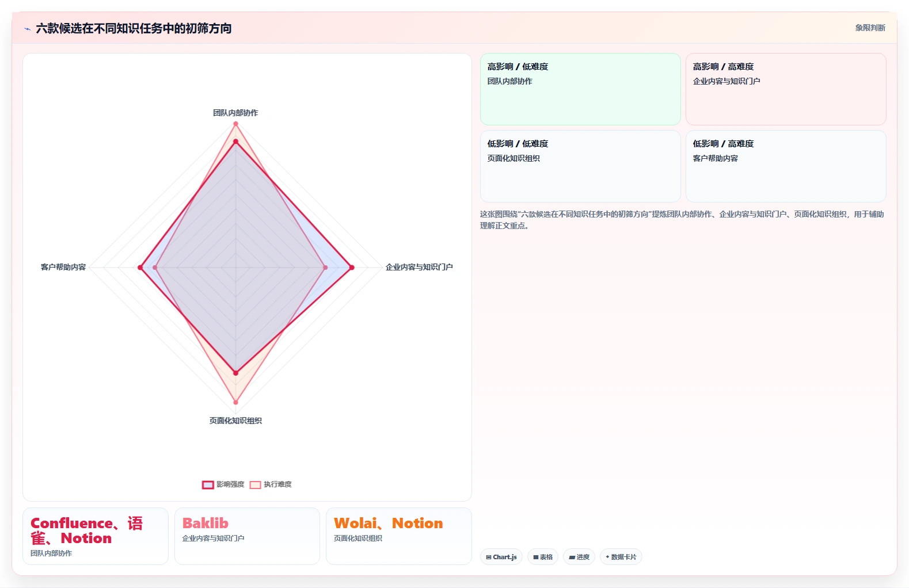Click the Confluence、语雀、Notion card
Viewport: 909px width, 588px height.
(x=96, y=536)
